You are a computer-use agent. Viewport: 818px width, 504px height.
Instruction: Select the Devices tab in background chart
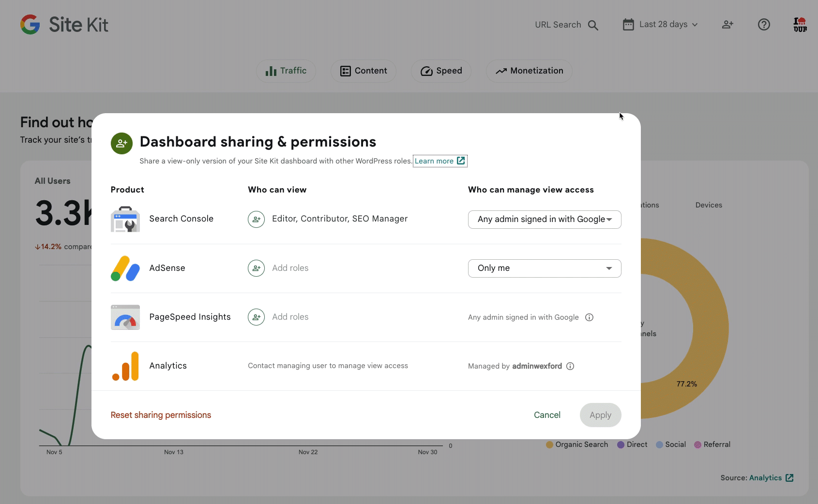709,205
